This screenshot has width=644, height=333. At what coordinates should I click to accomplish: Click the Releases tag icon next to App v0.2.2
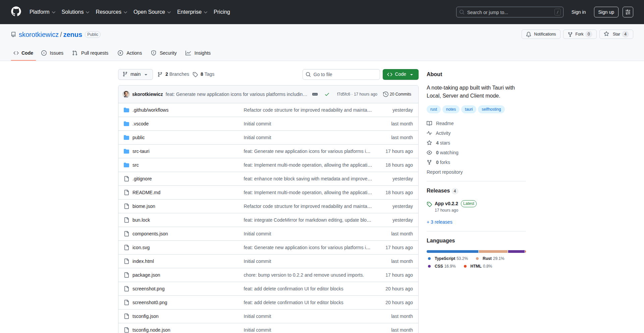[429, 204]
